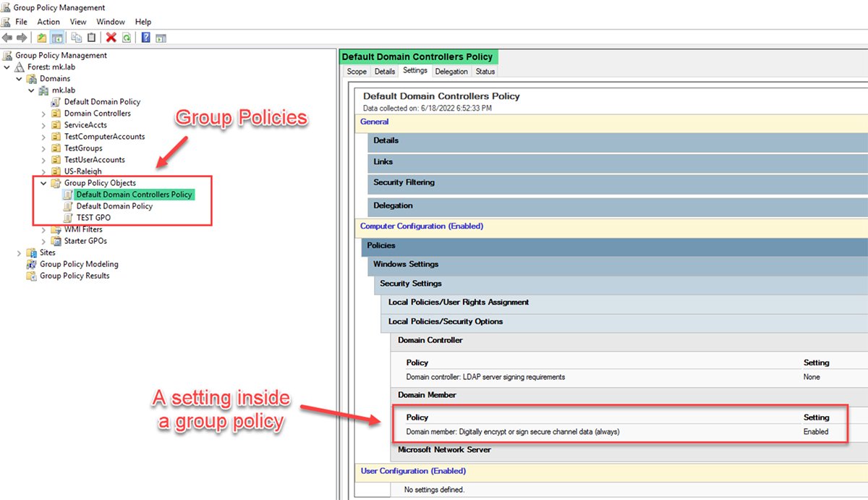Click the Paste icon in the toolbar
Image resolution: width=868 pixels, height=500 pixels.
coord(91,37)
